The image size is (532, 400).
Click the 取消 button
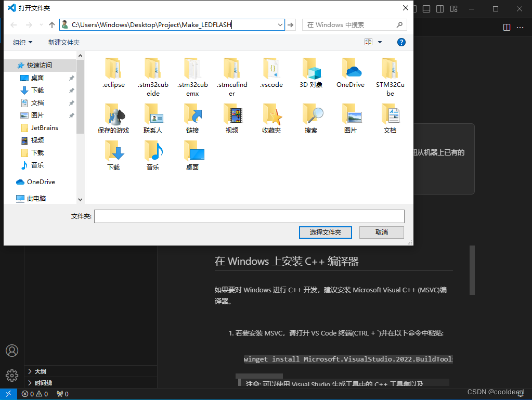pyautogui.click(x=382, y=233)
